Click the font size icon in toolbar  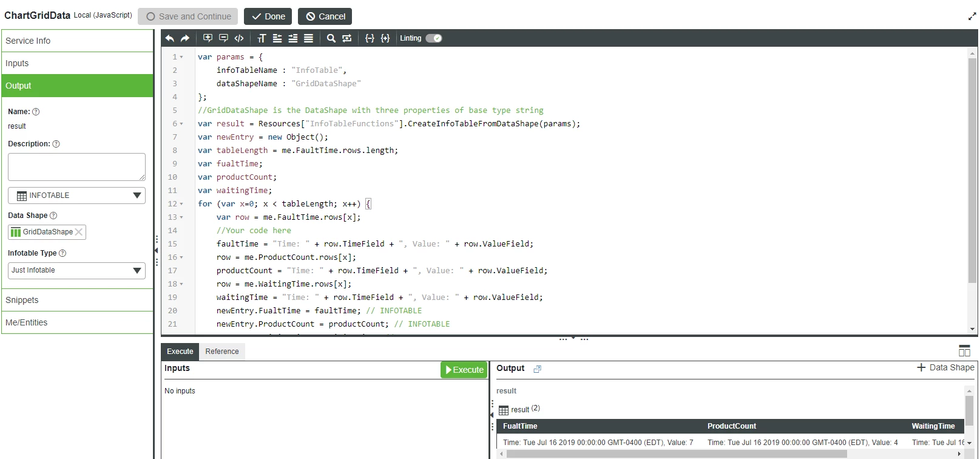(x=262, y=38)
